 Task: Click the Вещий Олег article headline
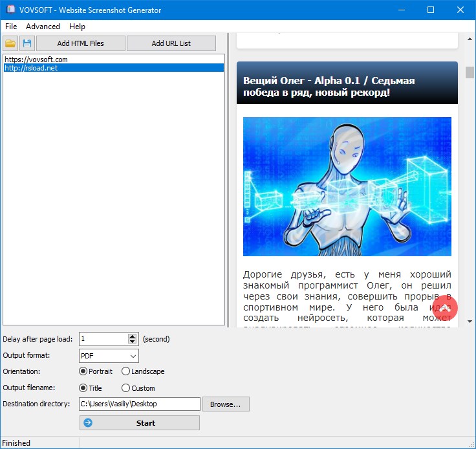click(329, 87)
